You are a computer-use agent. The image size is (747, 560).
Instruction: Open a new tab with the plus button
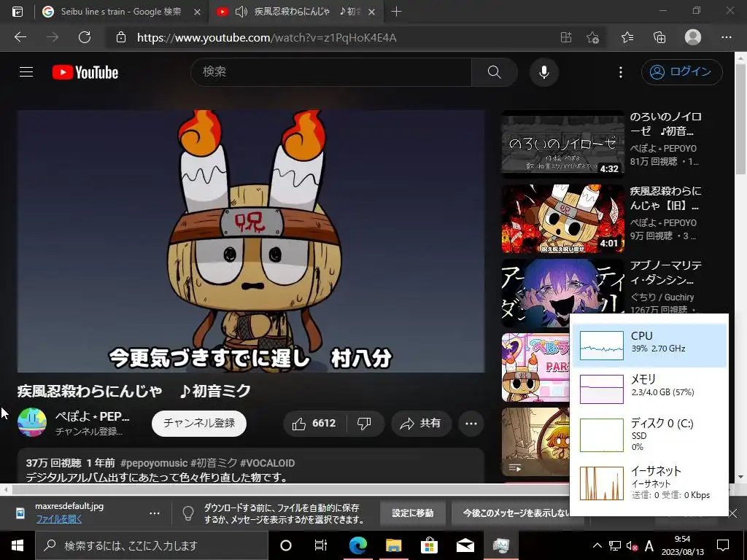pos(396,12)
